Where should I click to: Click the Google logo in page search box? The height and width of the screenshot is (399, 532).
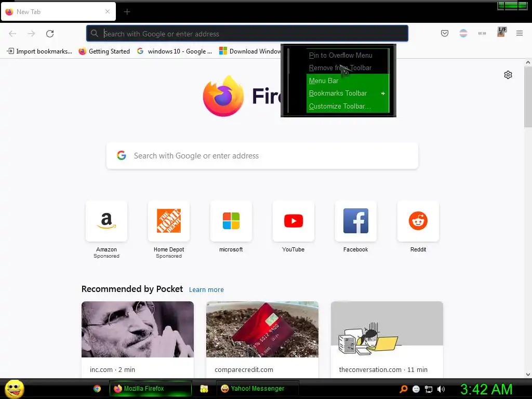point(122,155)
